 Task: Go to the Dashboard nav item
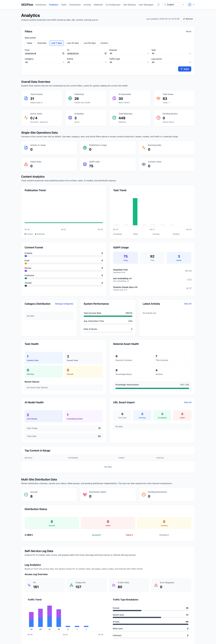pyautogui.click(x=41, y=4)
